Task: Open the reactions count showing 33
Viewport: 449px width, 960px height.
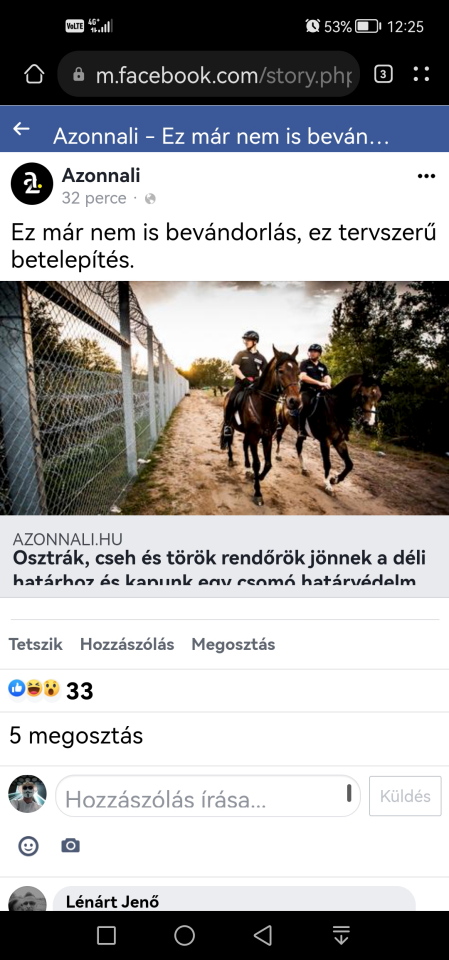Action: coord(51,691)
